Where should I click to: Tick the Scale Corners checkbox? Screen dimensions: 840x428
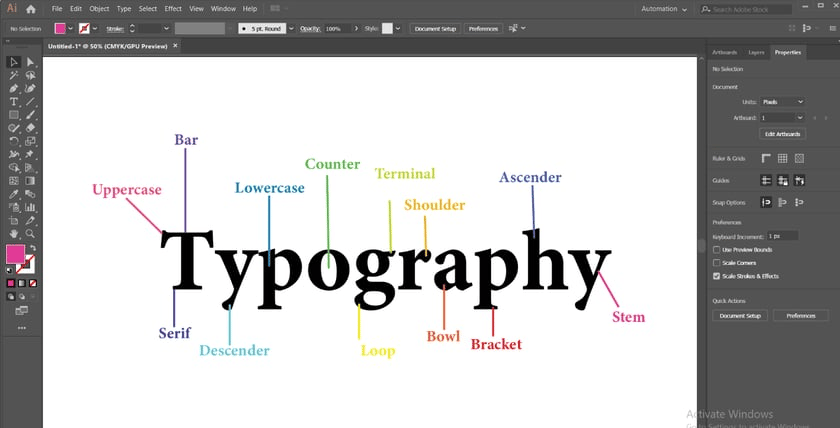717,263
